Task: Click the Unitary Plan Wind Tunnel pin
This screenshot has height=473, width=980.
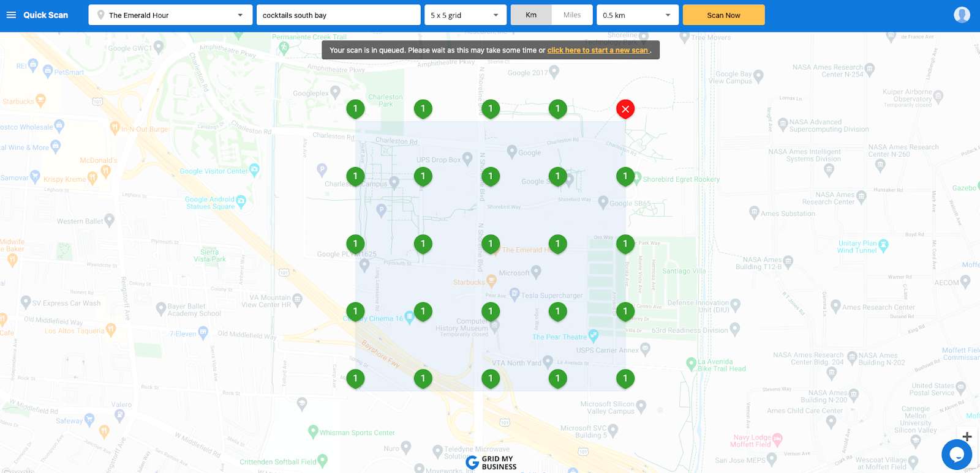Action: (x=883, y=245)
